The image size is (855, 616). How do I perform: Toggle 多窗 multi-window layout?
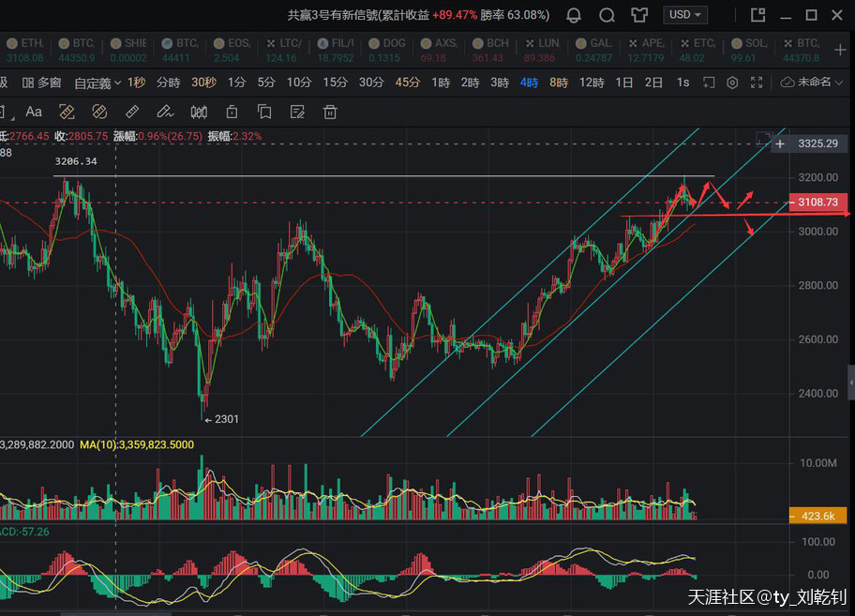[41, 83]
